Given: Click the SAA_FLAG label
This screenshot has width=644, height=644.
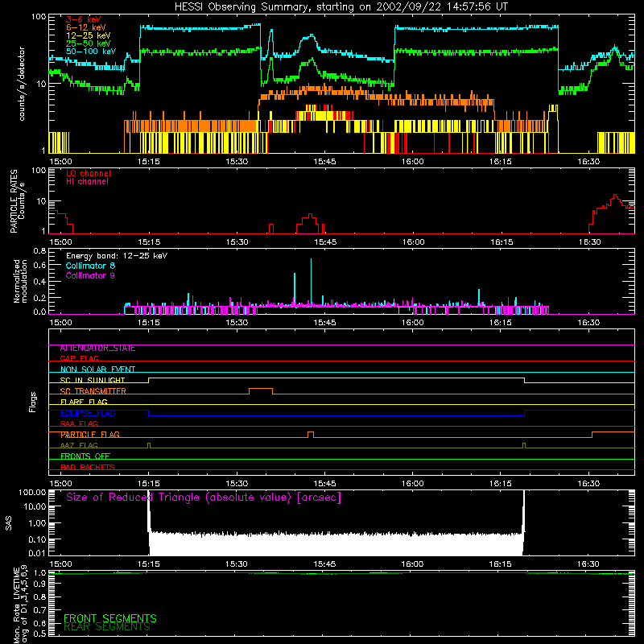Looking at the screenshot, I should tap(79, 423).
